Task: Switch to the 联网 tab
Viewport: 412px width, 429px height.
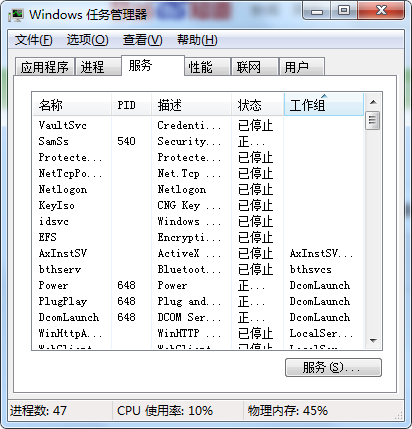Action: (x=255, y=67)
